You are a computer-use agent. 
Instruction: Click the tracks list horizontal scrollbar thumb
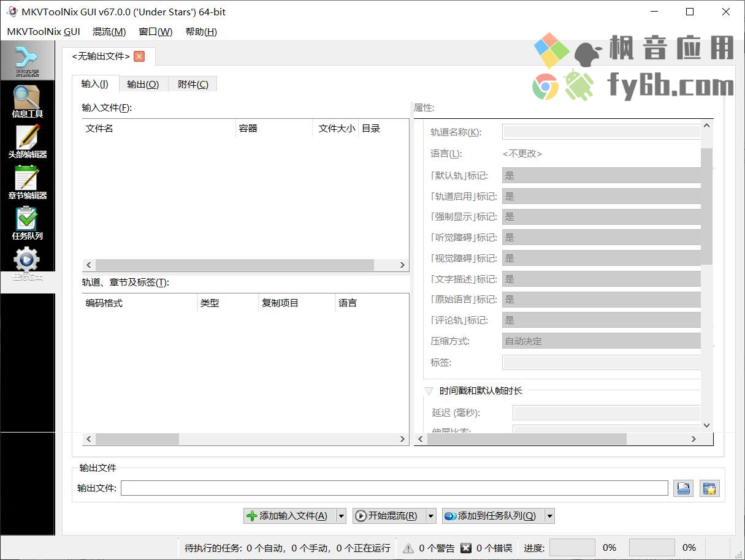click(x=137, y=439)
